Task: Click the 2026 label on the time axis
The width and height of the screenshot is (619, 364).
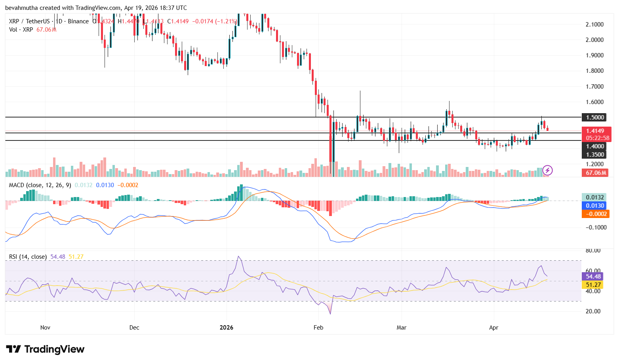Action: (x=226, y=328)
